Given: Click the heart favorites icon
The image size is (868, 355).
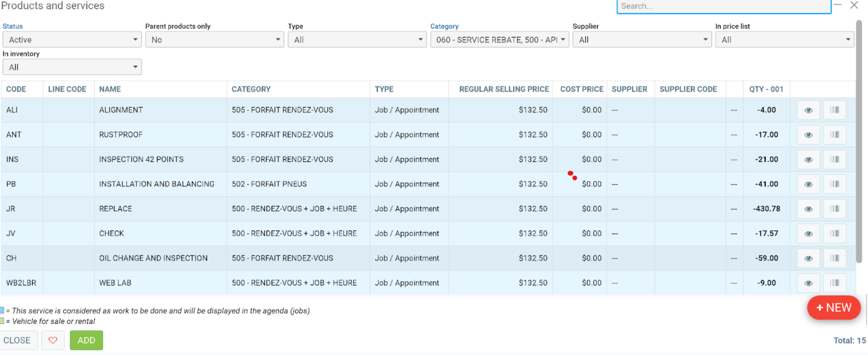Looking at the screenshot, I should (53, 340).
